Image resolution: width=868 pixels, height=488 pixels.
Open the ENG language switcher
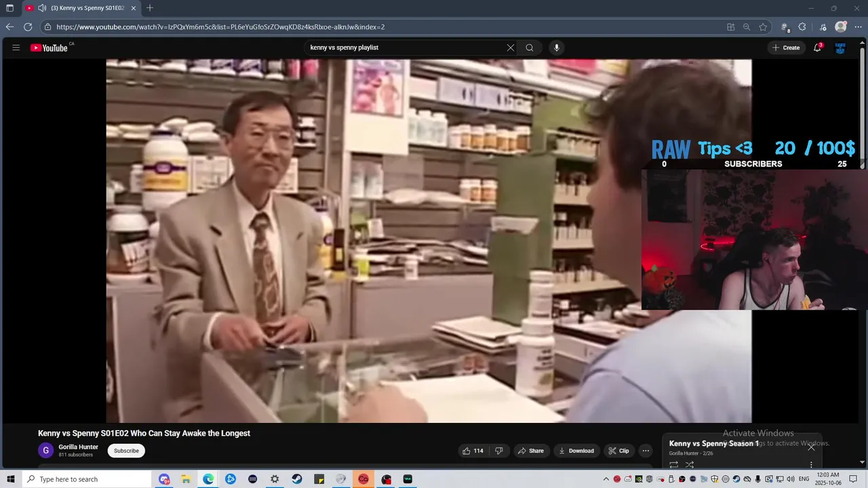click(804, 479)
